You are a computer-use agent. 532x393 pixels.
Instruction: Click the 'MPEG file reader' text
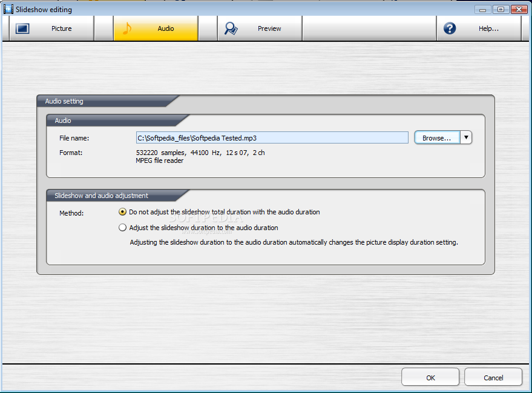[x=159, y=160]
